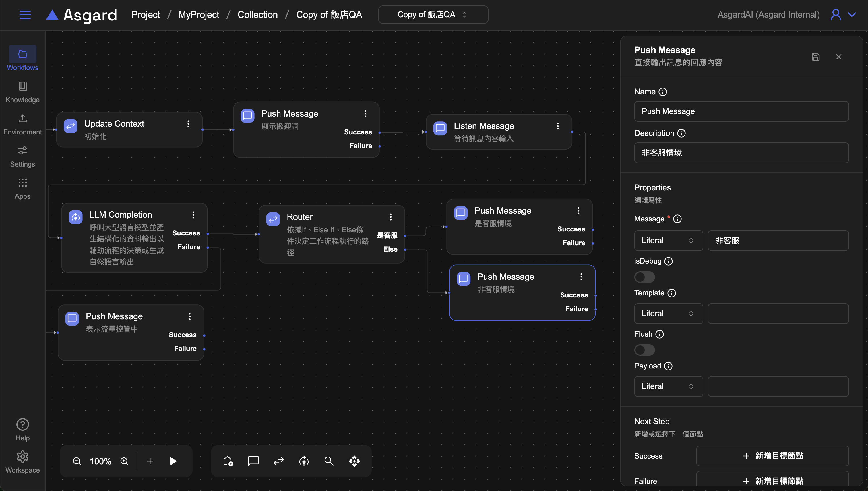Screen dimensions: 868x491
Task: Open the Payload type Literal dropdown
Action: point(668,386)
